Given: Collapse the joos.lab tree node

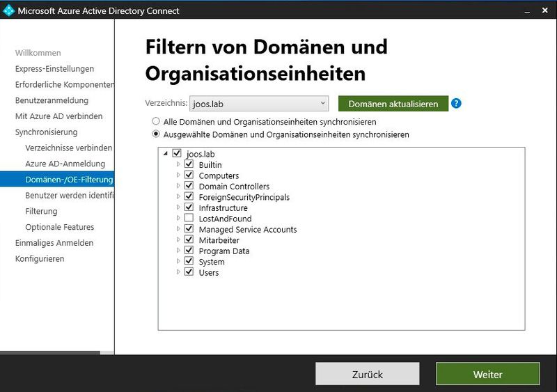Looking at the screenshot, I should (166, 154).
